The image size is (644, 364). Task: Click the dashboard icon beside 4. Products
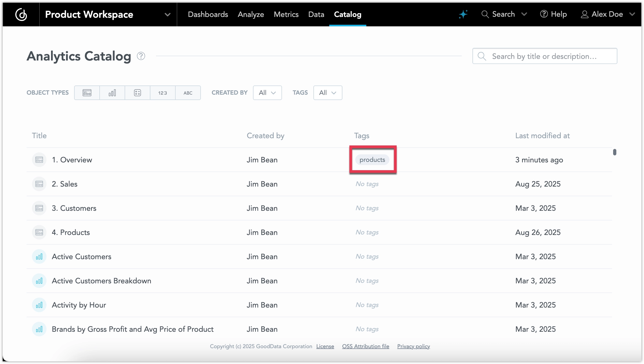point(39,232)
